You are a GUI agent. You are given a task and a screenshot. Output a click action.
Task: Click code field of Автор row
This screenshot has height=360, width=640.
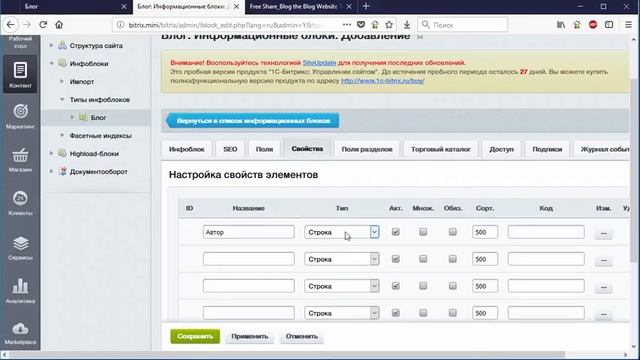click(x=546, y=232)
